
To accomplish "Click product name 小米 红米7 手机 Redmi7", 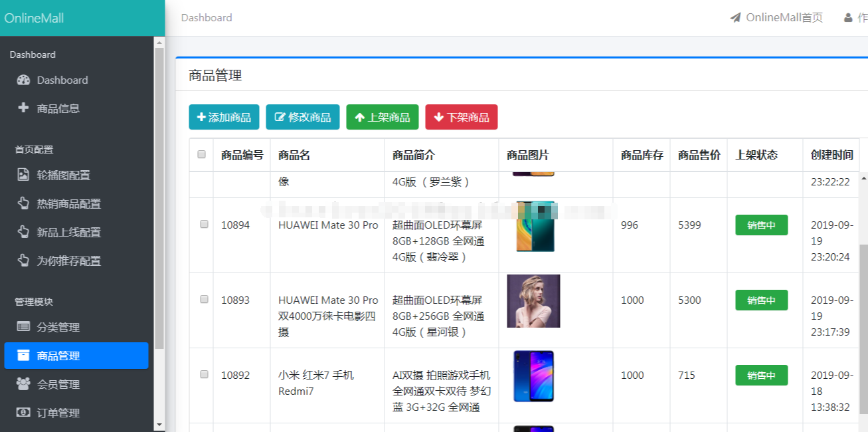I will coord(316,383).
